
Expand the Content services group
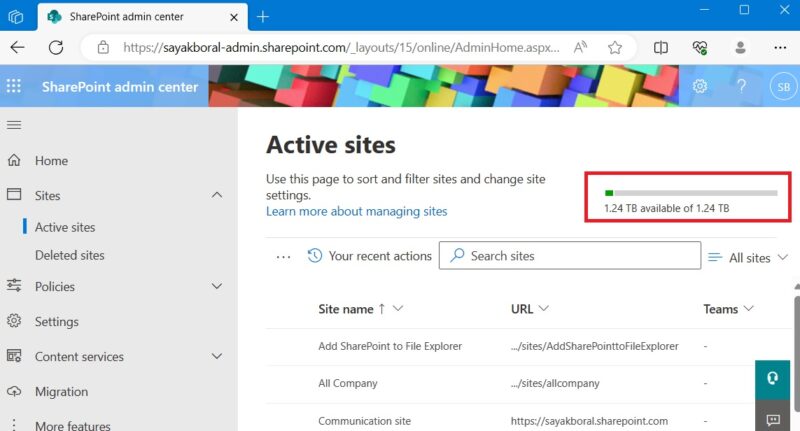tap(217, 356)
